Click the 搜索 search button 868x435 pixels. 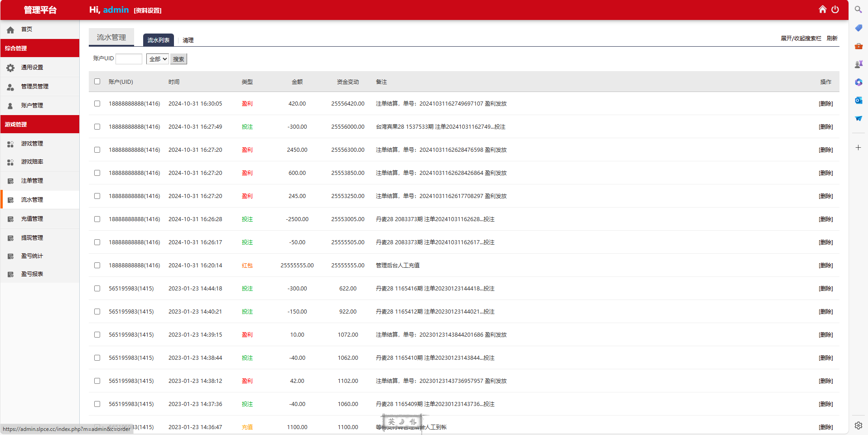[178, 59]
